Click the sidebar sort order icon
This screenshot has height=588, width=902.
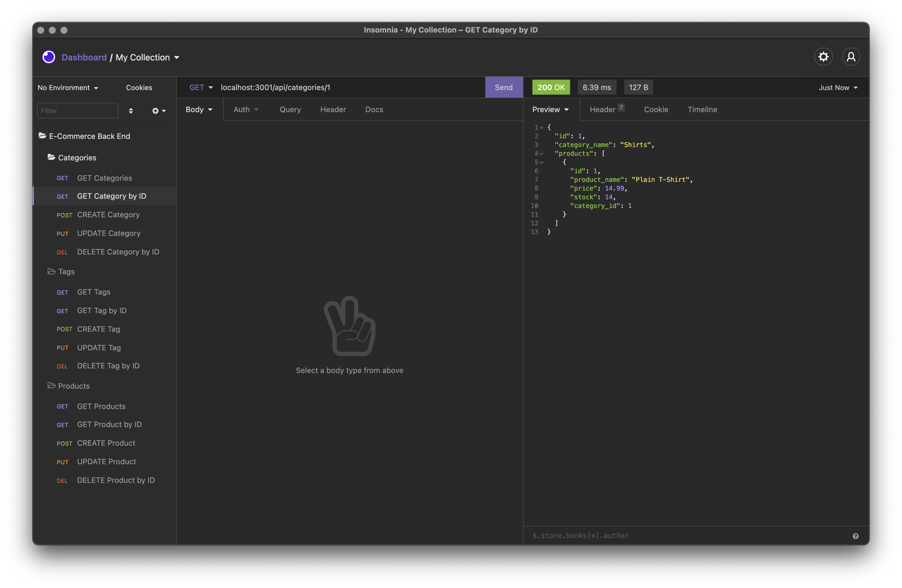click(131, 111)
